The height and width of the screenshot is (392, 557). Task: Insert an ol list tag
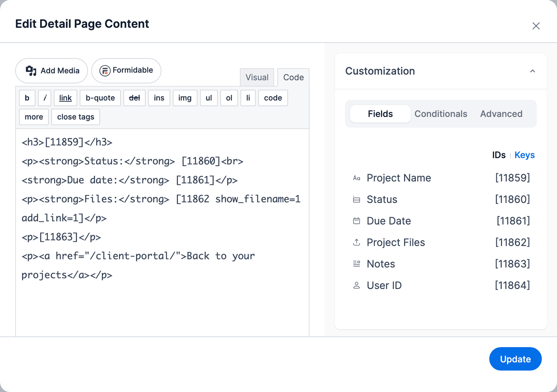[229, 98]
